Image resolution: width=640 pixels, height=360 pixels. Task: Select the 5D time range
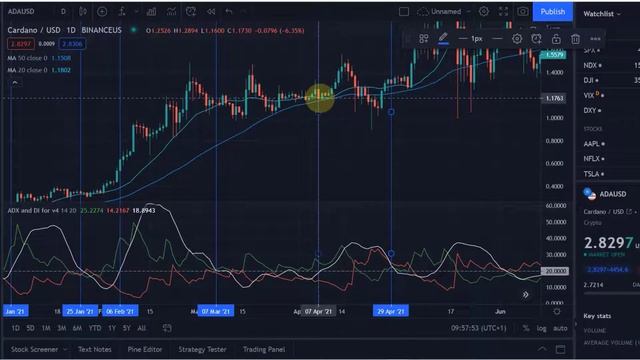(30, 328)
